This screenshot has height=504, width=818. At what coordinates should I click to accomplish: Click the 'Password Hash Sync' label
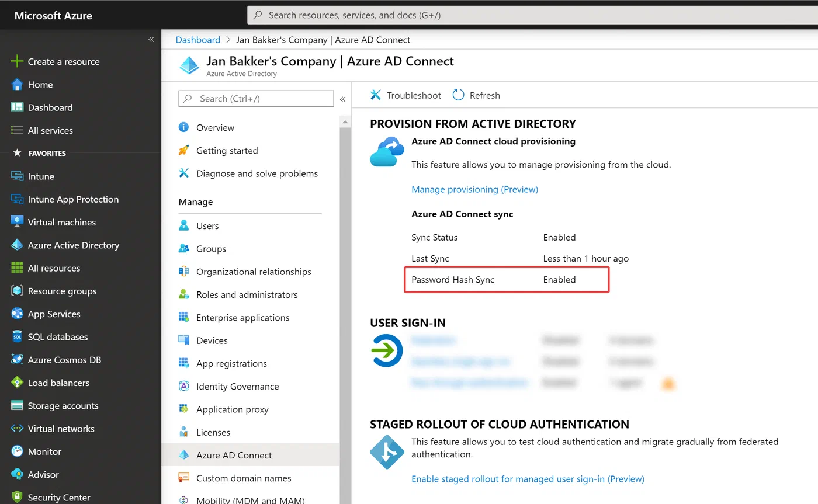coord(453,280)
